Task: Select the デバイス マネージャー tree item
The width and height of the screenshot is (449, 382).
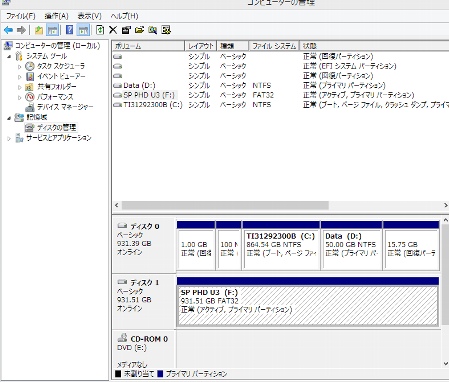Action: pyautogui.click(x=65, y=107)
